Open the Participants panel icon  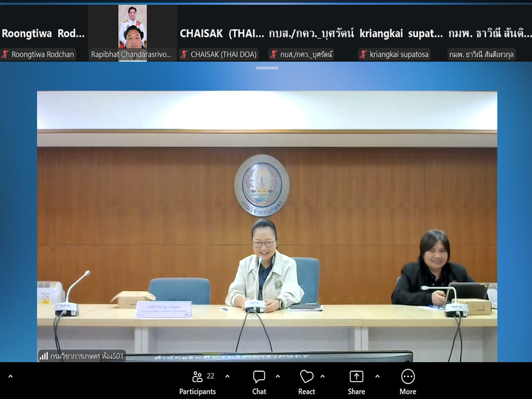tap(197, 377)
